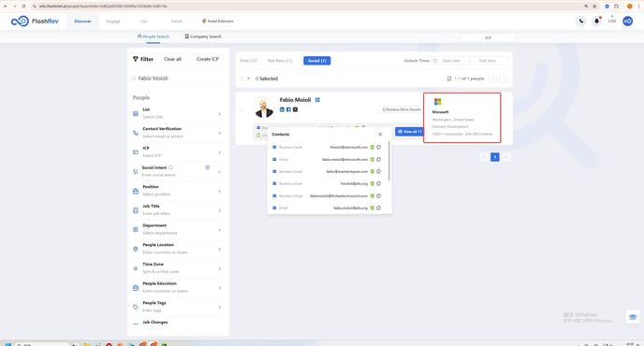Copy the fmoioli@microsoft.com email address
This screenshot has height=346, width=644.
379,147
